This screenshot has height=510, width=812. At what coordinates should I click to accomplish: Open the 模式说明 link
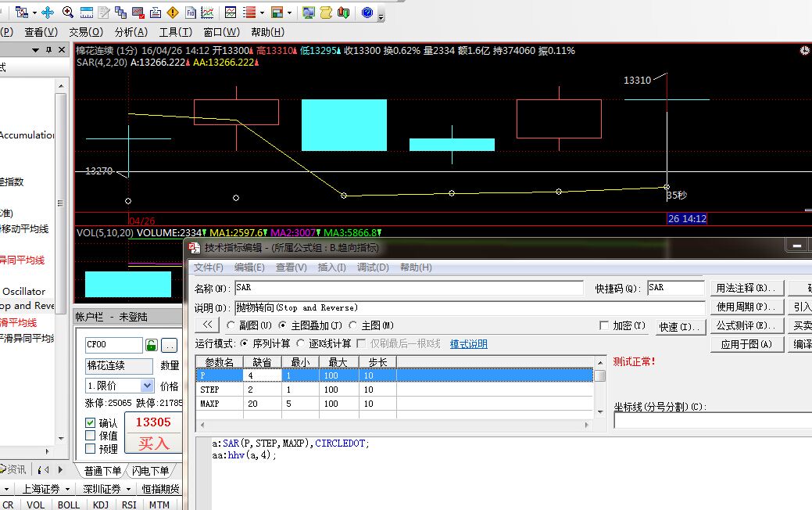468,344
